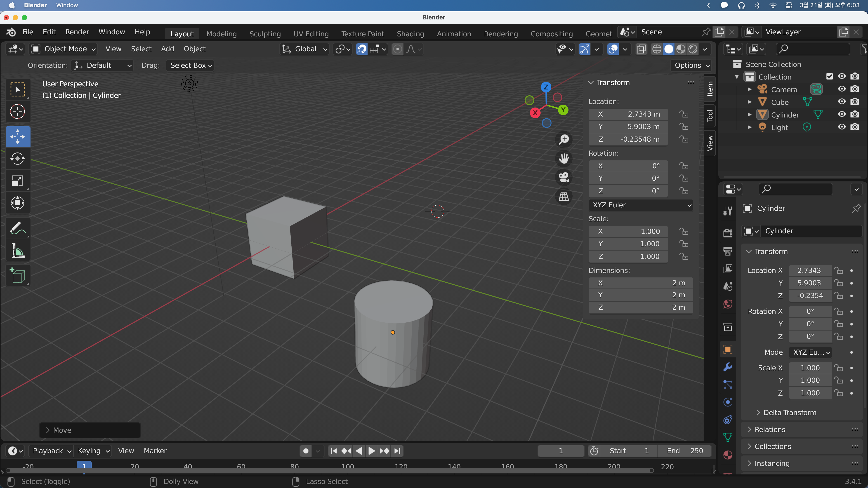The width and height of the screenshot is (868, 488).
Task: Expand the Move operator panel
Action: [x=90, y=430]
